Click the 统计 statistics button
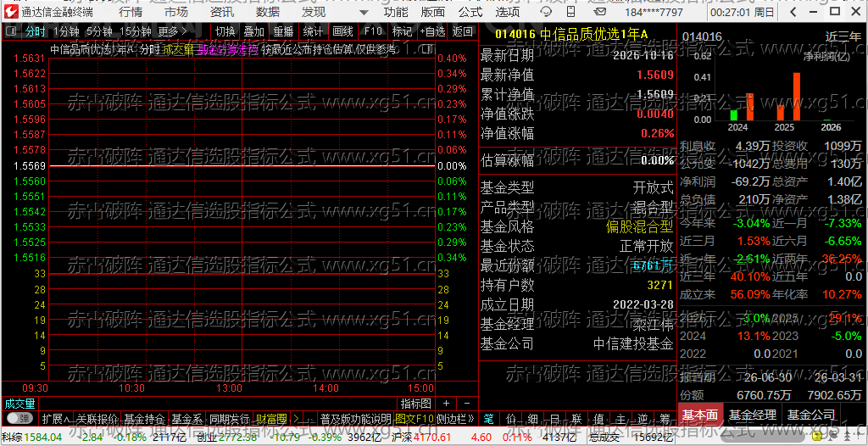Screen dimensions: 868x446 coord(314,31)
